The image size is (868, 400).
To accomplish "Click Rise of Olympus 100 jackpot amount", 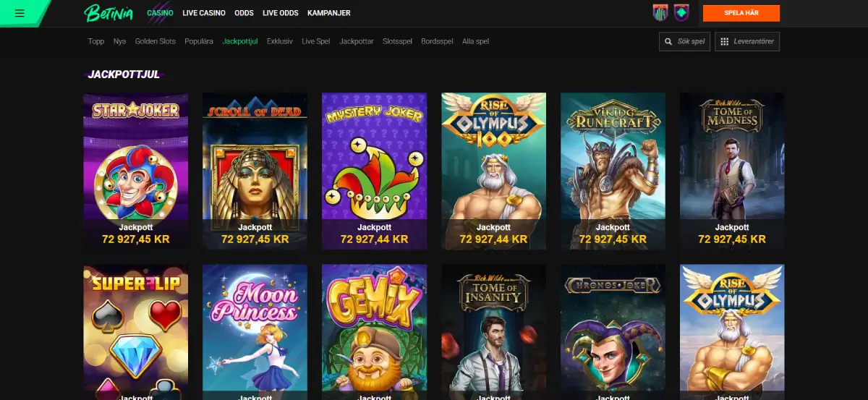I will (493, 239).
